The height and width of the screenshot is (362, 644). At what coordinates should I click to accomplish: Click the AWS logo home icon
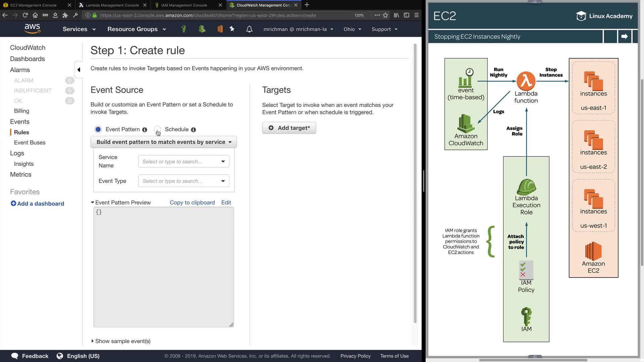pyautogui.click(x=32, y=29)
